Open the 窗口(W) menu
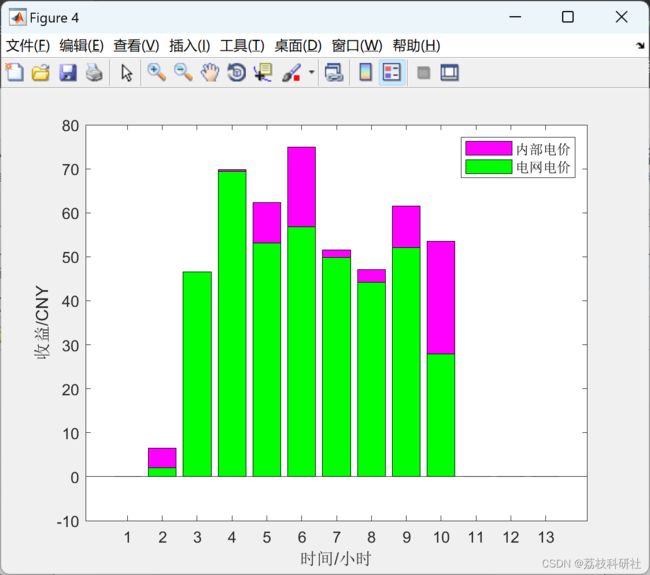 click(357, 46)
